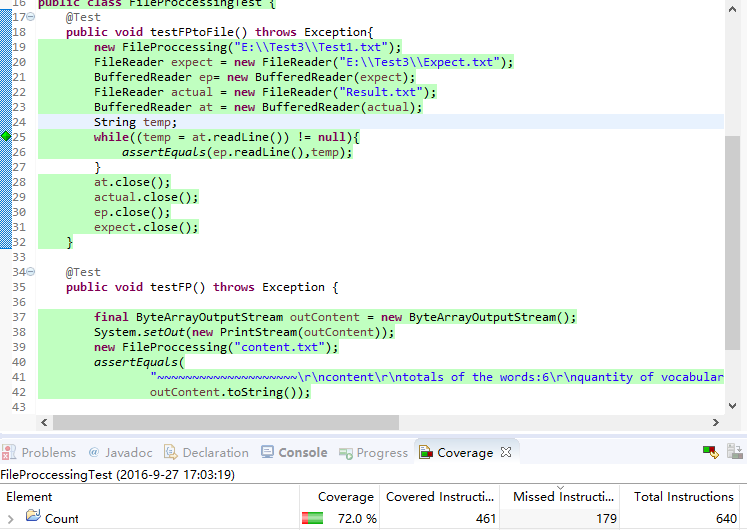Click the Dump Execution Data icon
This screenshot has height=530, width=747.
(735, 452)
